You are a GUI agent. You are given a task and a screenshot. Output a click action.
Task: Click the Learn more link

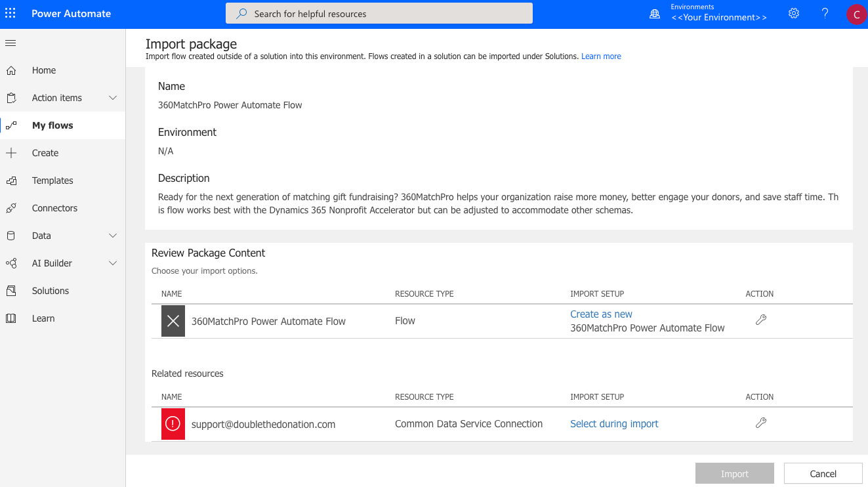601,56
